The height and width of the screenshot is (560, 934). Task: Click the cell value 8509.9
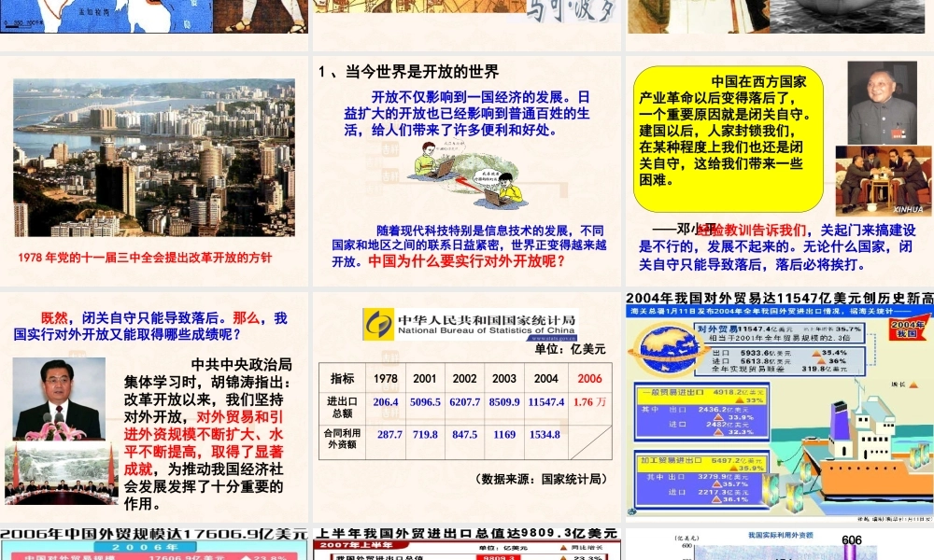tap(504, 402)
